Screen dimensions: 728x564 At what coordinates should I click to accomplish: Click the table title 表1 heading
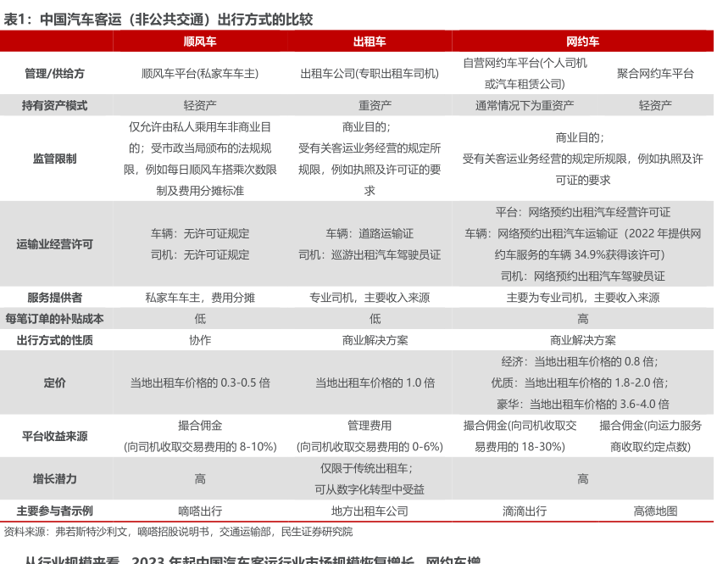pos(158,20)
